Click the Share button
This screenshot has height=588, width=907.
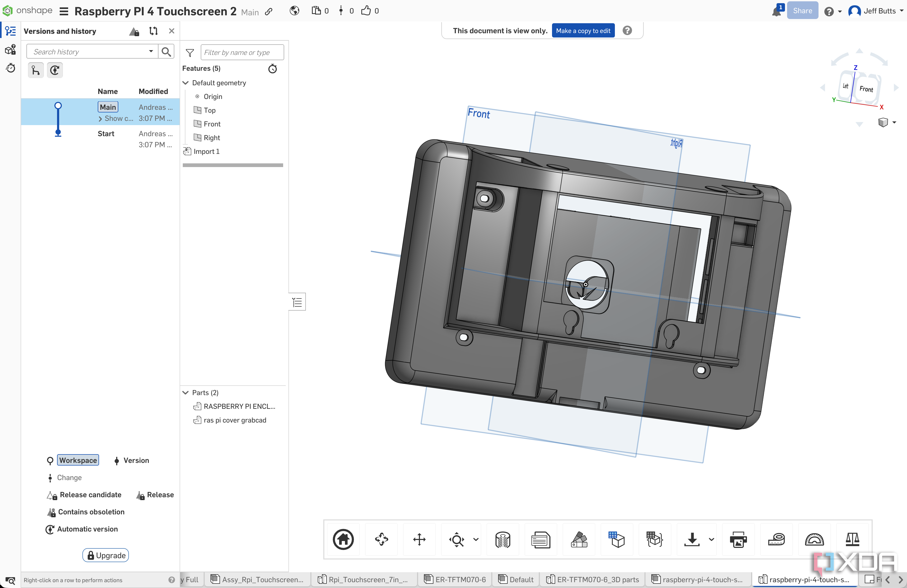802,11
